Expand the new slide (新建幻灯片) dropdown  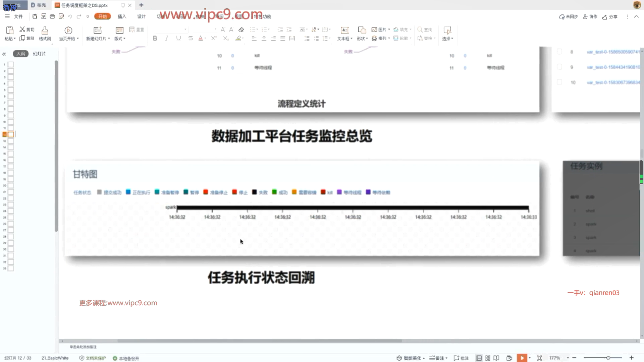(109, 39)
